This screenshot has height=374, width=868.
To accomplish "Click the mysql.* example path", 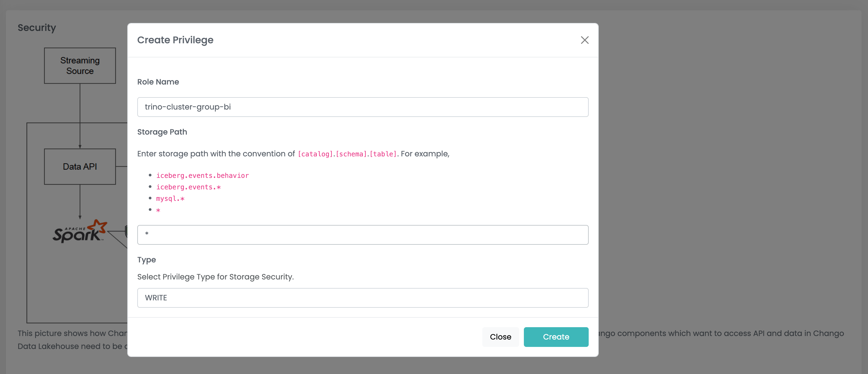I will pos(170,198).
